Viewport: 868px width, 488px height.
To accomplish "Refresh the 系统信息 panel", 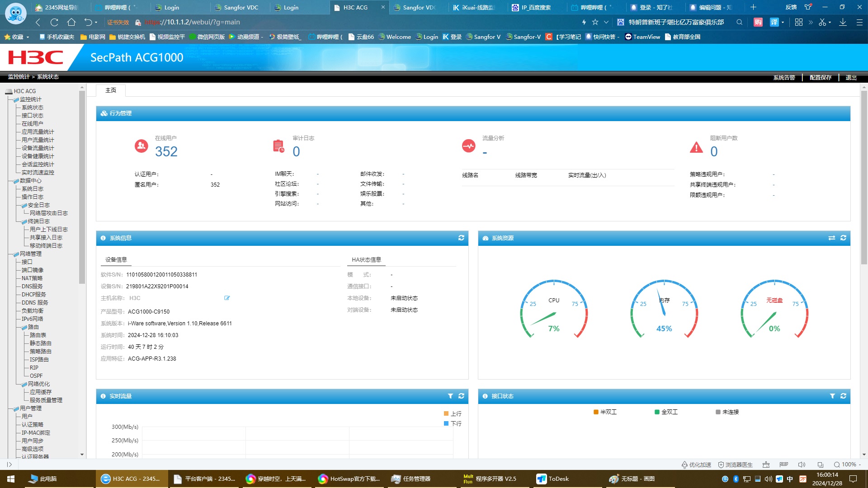I will 461,238.
